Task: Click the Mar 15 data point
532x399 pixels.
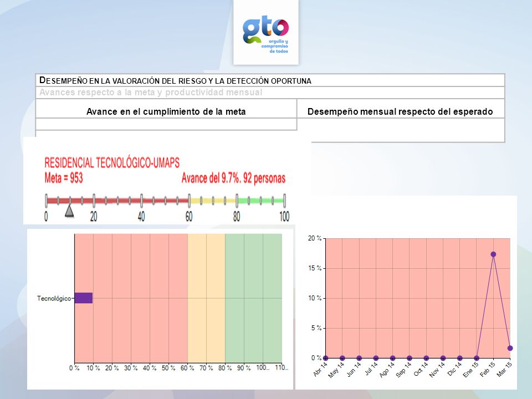Action: [510, 348]
